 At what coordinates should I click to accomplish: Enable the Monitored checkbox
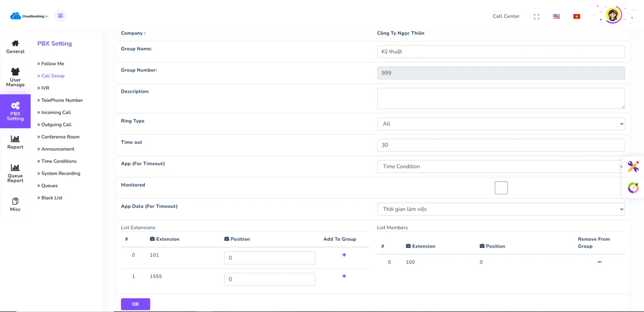501,188
